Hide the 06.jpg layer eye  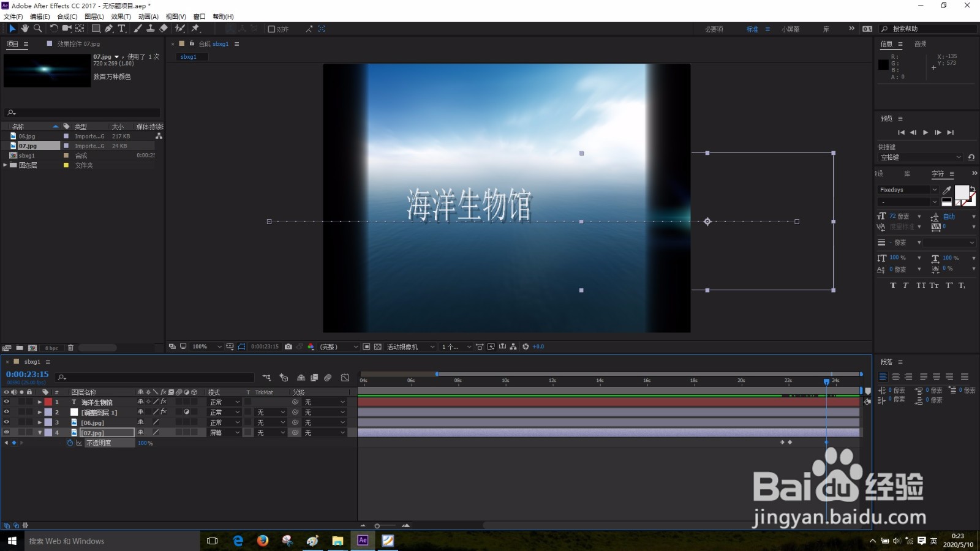[x=7, y=422]
